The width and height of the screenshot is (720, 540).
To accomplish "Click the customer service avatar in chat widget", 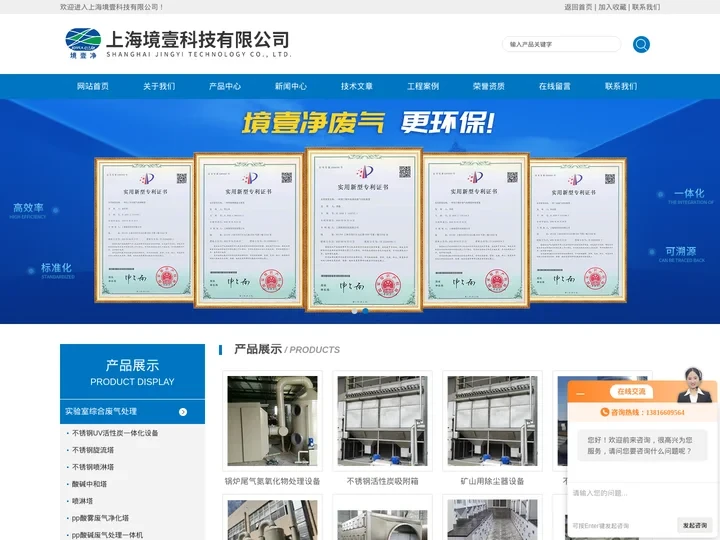I will (694, 385).
